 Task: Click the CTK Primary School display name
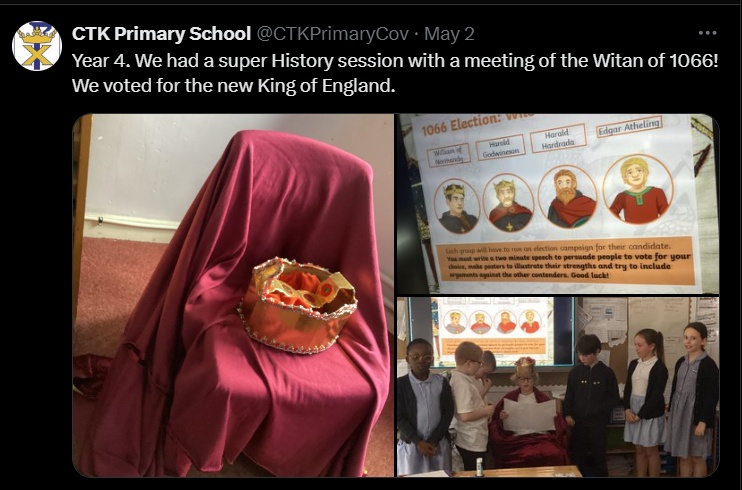161,34
